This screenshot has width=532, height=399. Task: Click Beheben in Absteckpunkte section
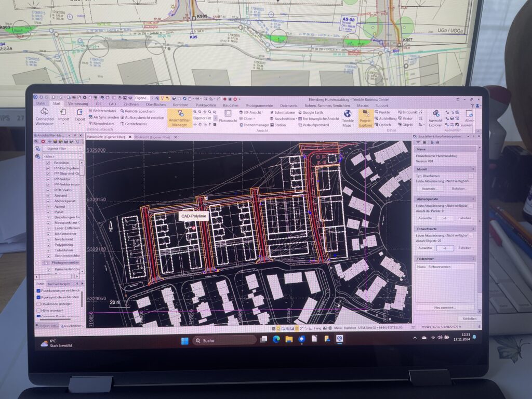[464, 218]
